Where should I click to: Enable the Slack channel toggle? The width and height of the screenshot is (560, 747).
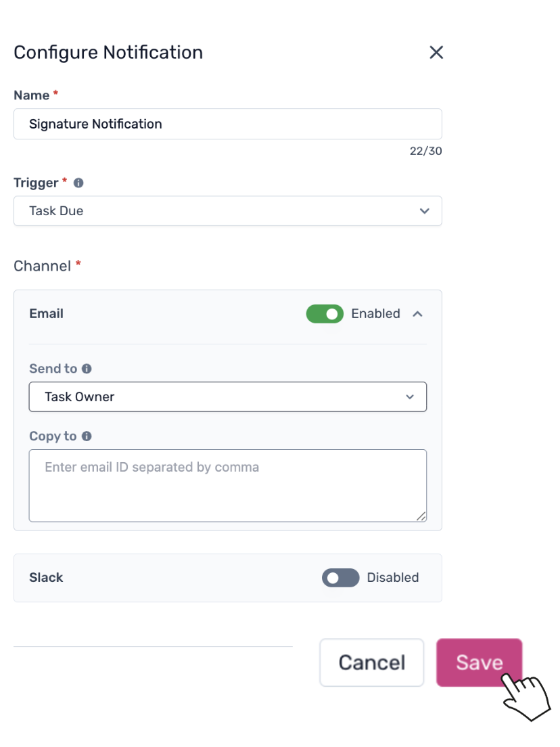(x=340, y=578)
